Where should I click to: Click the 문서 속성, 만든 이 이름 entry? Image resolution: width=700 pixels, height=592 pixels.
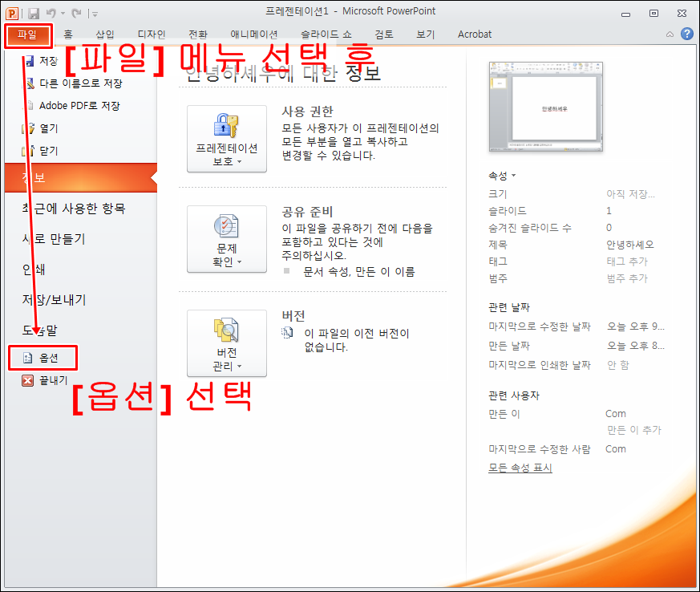[359, 272]
